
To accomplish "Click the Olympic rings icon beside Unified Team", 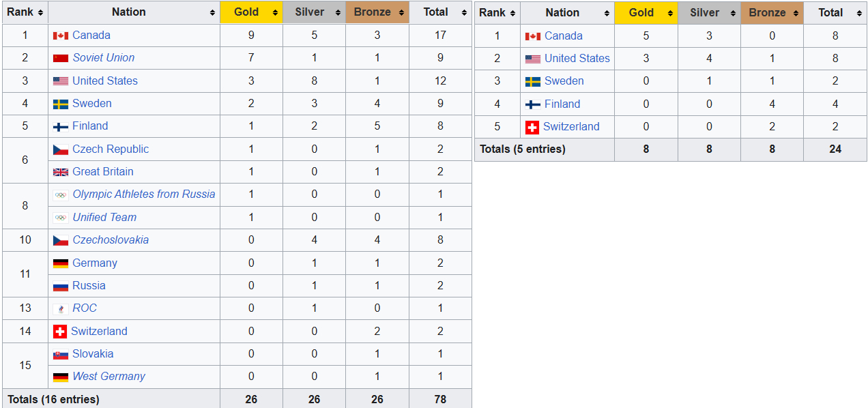I will 61,218.
